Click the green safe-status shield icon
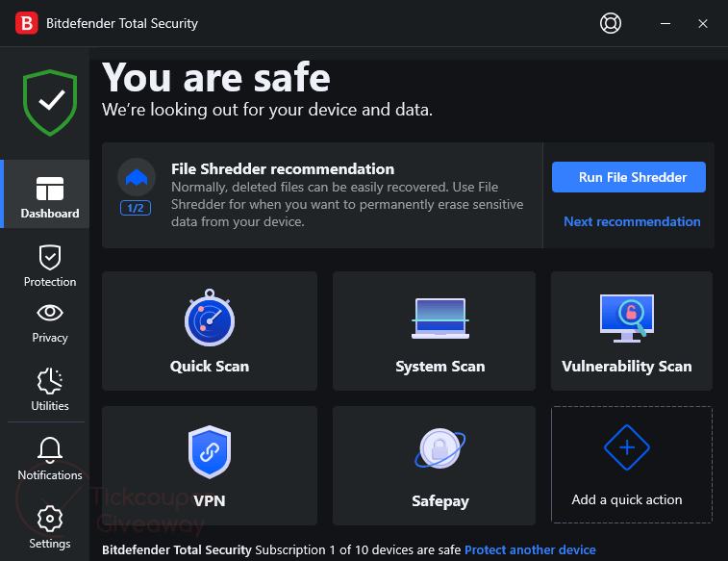 tap(49, 101)
